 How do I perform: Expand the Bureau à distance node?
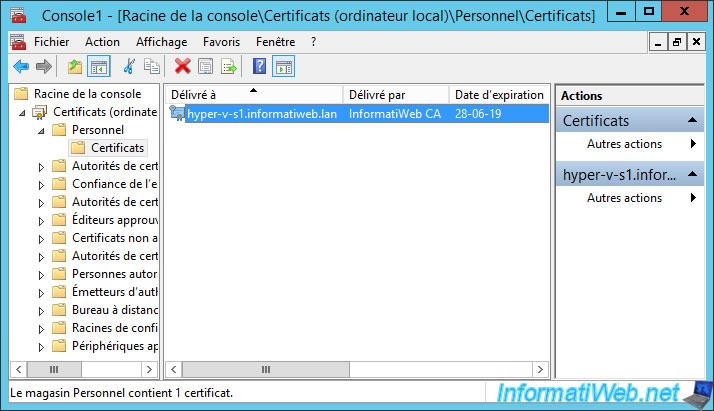(x=41, y=311)
